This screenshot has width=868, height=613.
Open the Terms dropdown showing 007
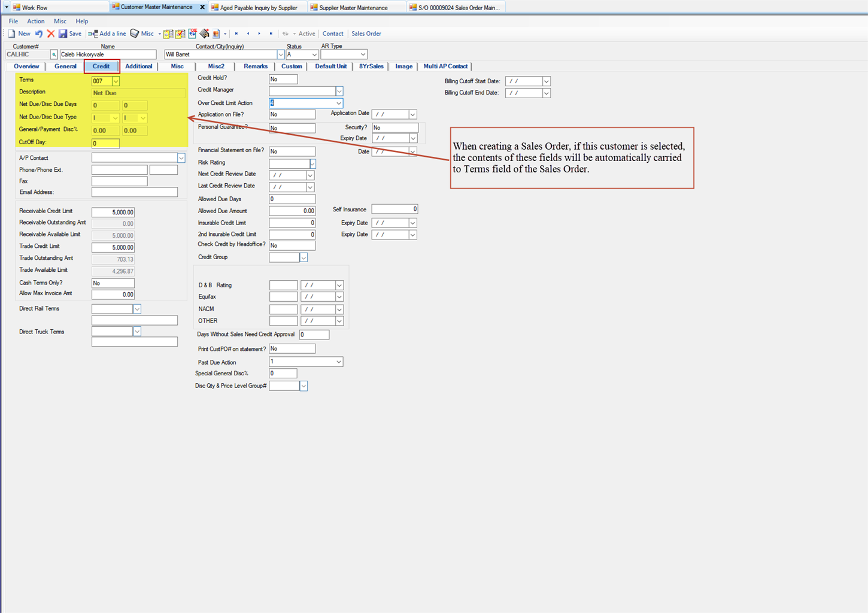pyautogui.click(x=116, y=81)
